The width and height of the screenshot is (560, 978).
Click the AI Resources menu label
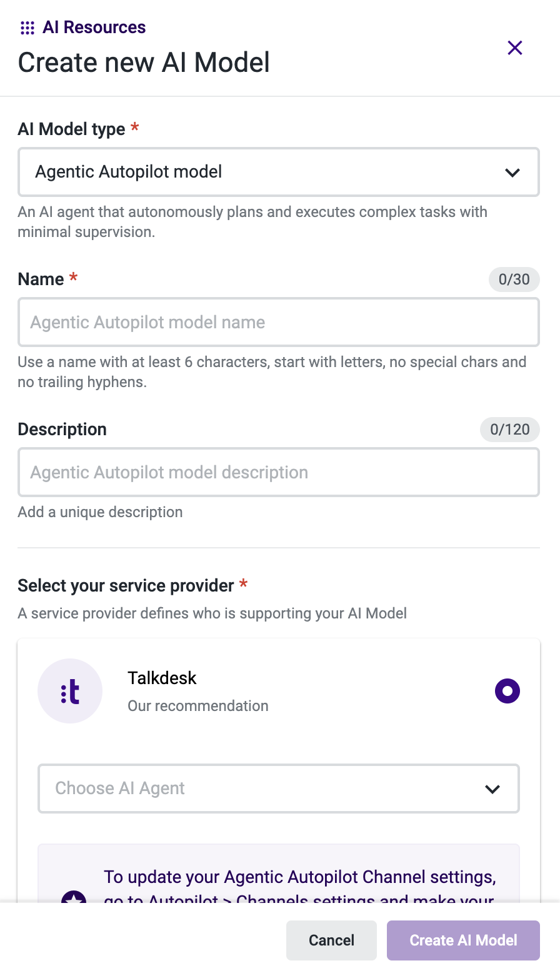93,27
